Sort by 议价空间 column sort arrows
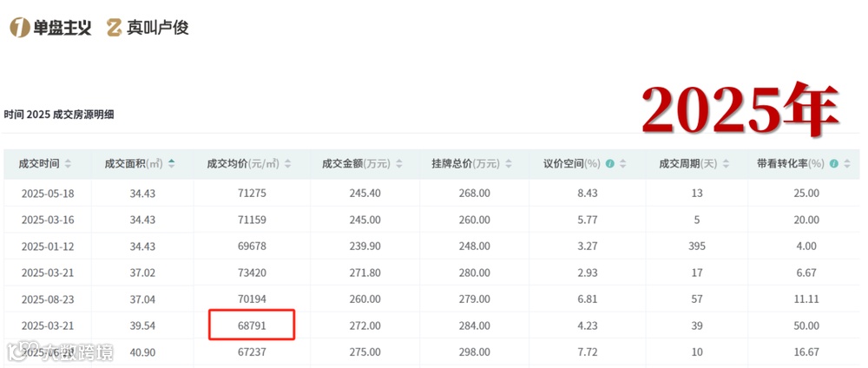868x368 pixels. point(622,164)
